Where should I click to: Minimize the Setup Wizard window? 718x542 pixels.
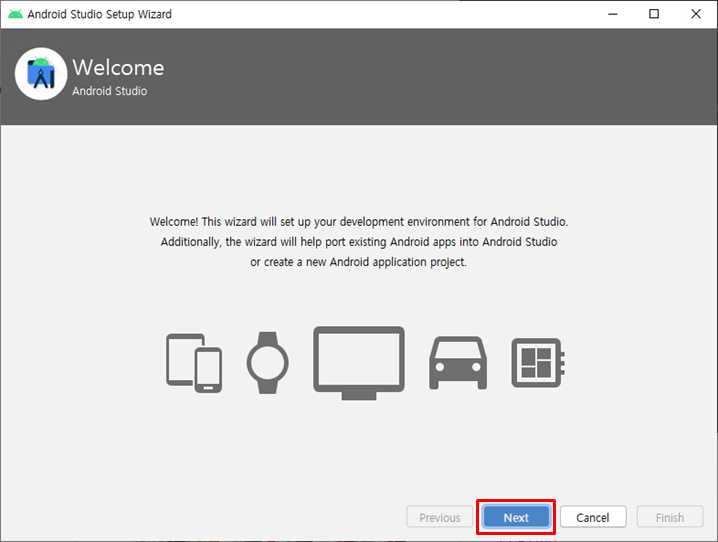point(613,14)
